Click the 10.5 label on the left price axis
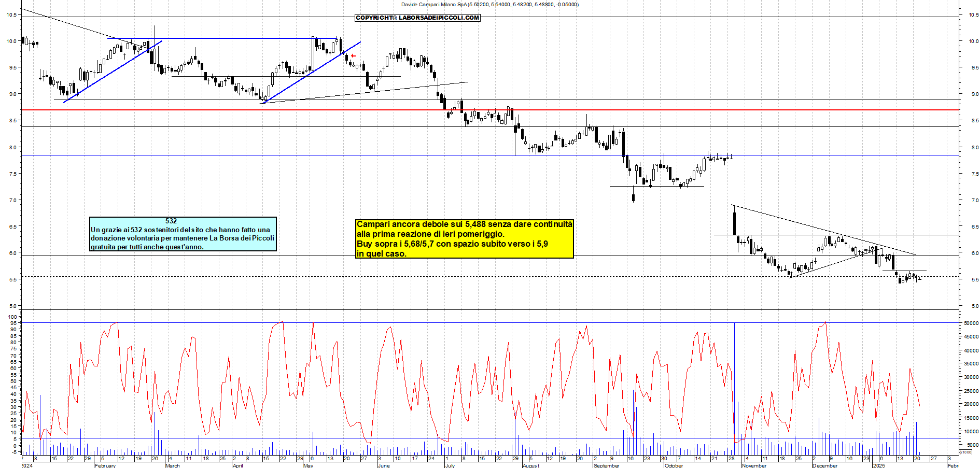 click(11, 15)
